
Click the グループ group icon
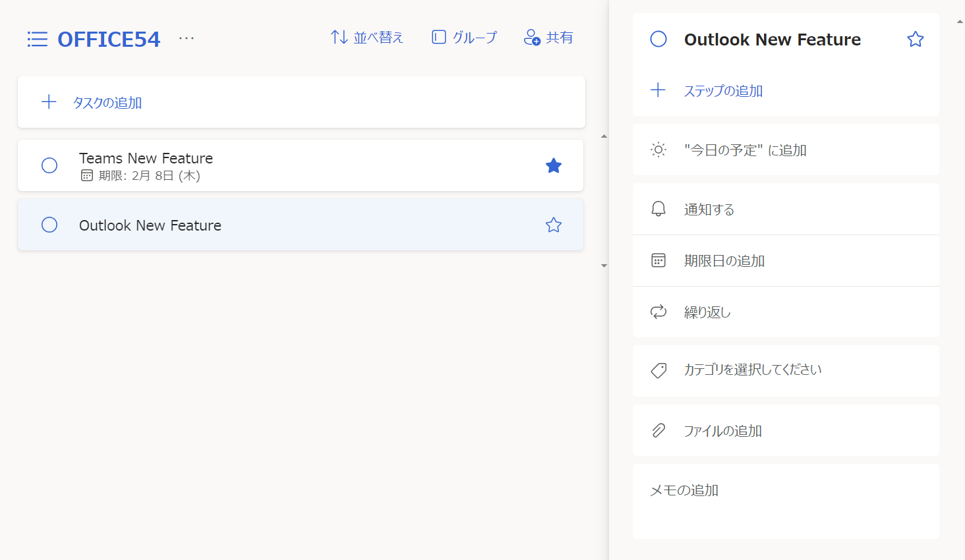(x=439, y=37)
